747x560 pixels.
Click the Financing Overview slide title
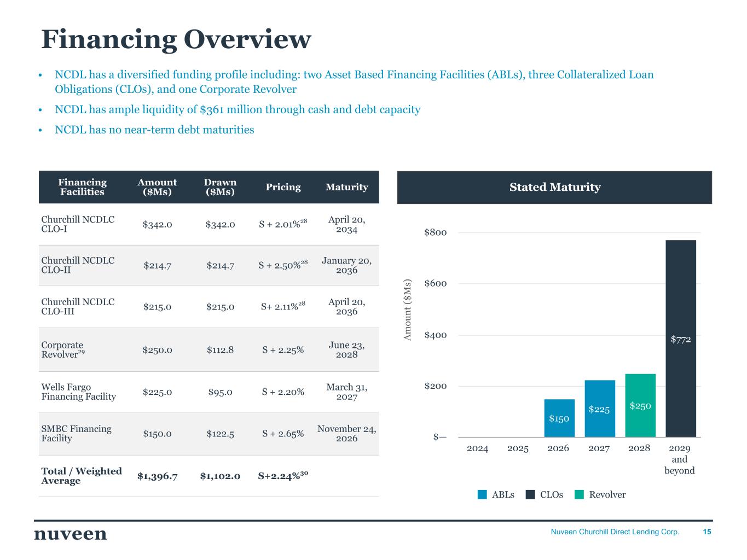pos(176,39)
